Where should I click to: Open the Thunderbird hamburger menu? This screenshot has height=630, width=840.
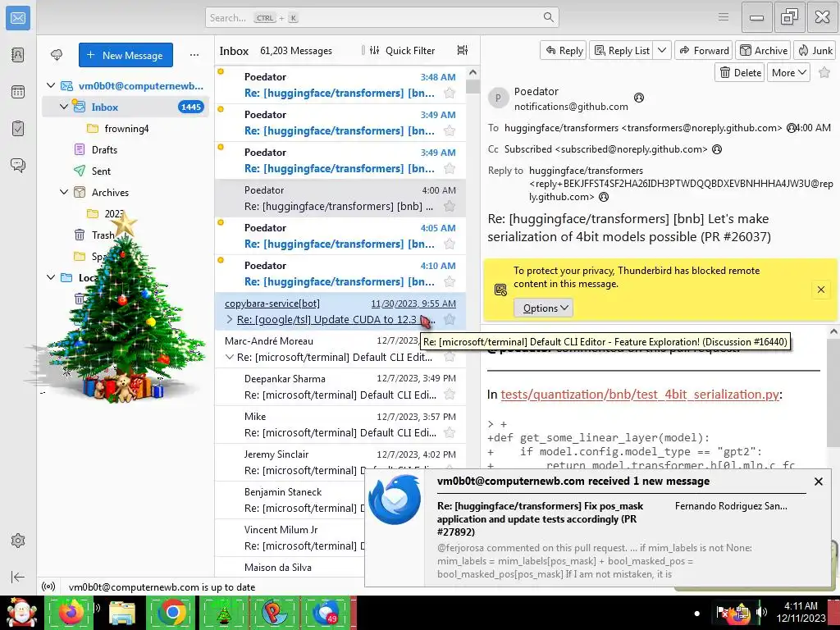tap(724, 17)
